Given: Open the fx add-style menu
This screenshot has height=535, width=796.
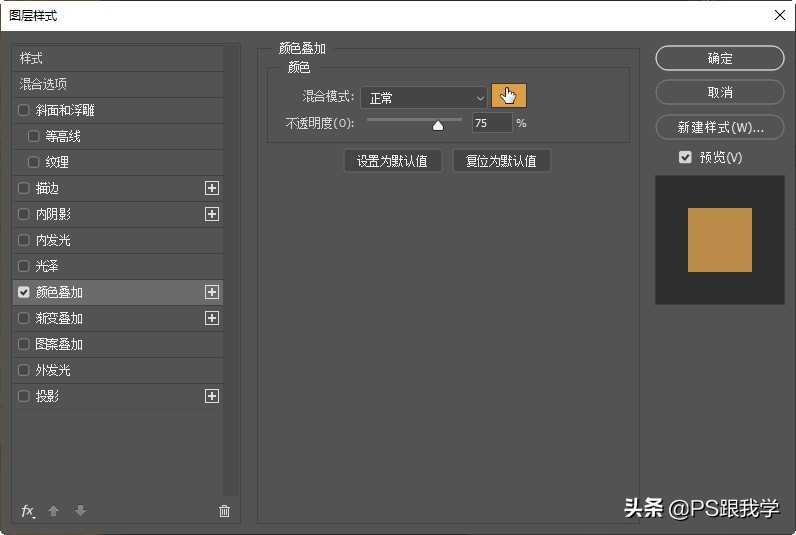Looking at the screenshot, I should pyautogui.click(x=28, y=511).
